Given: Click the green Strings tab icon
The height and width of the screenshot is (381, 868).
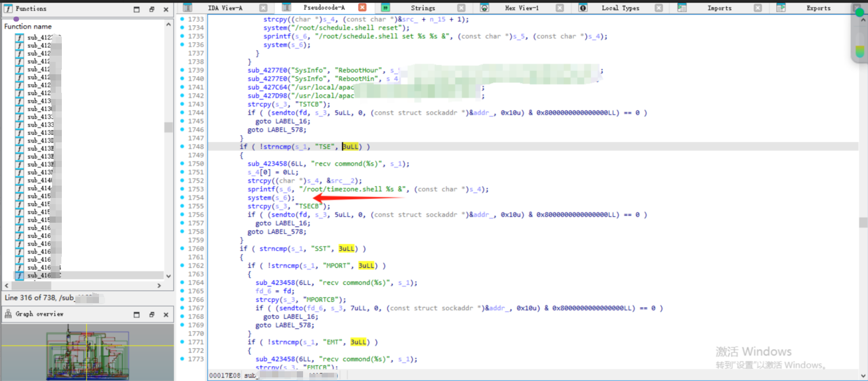Looking at the screenshot, I should pyautogui.click(x=385, y=8).
